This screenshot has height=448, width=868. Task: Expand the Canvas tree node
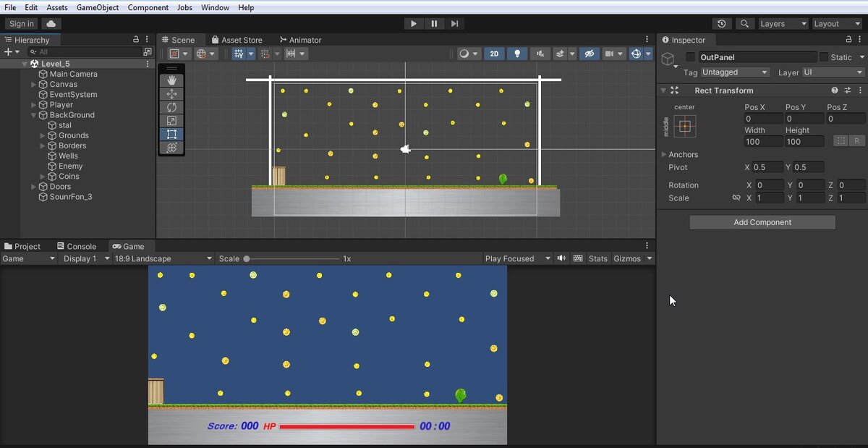(x=33, y=85)
